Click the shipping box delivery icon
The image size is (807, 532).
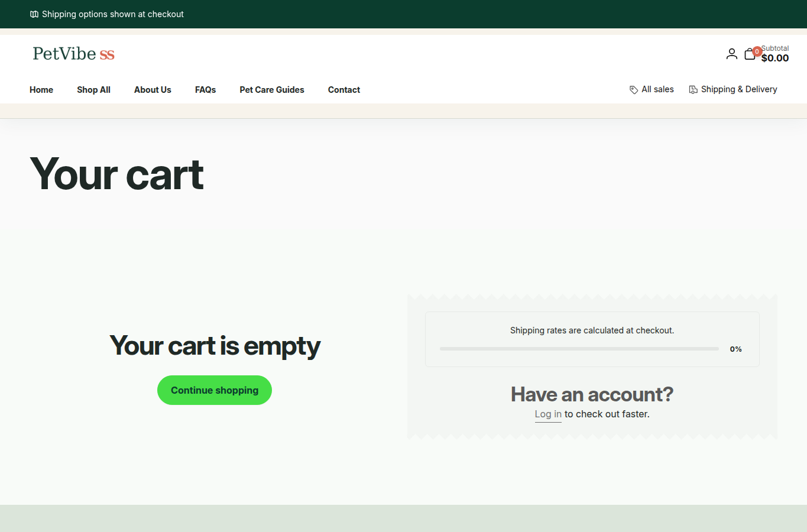(x=693, y=90)
